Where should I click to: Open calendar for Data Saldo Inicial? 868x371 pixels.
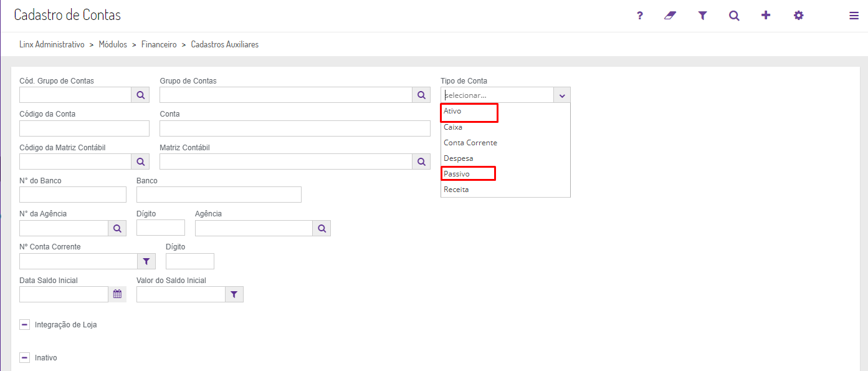point(117,294)
